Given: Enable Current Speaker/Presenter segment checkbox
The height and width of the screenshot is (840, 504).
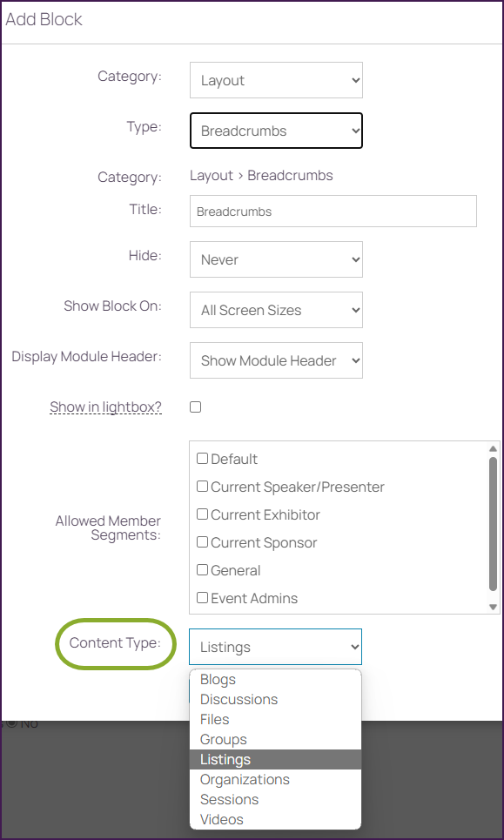Looking at the screenshot, I should click(x=202, y=487).
